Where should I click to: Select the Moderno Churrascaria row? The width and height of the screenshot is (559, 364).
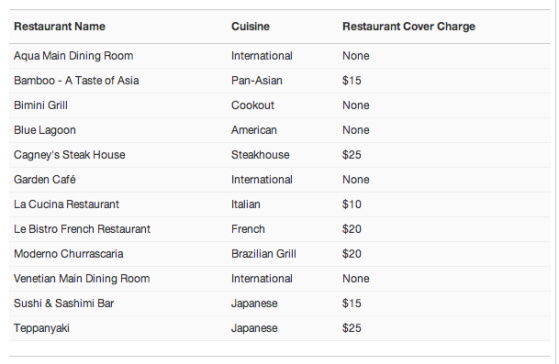(x=280, y=254)
